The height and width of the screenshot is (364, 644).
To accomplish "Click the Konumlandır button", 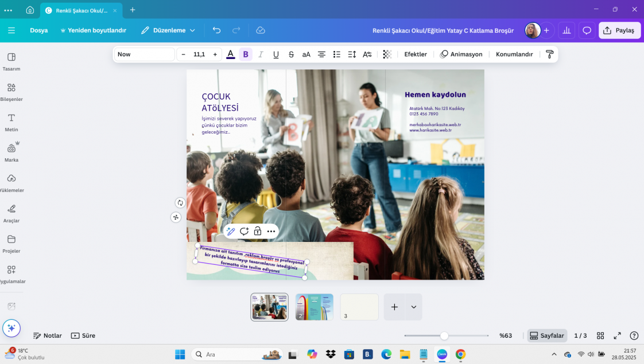I will (514, 54).
